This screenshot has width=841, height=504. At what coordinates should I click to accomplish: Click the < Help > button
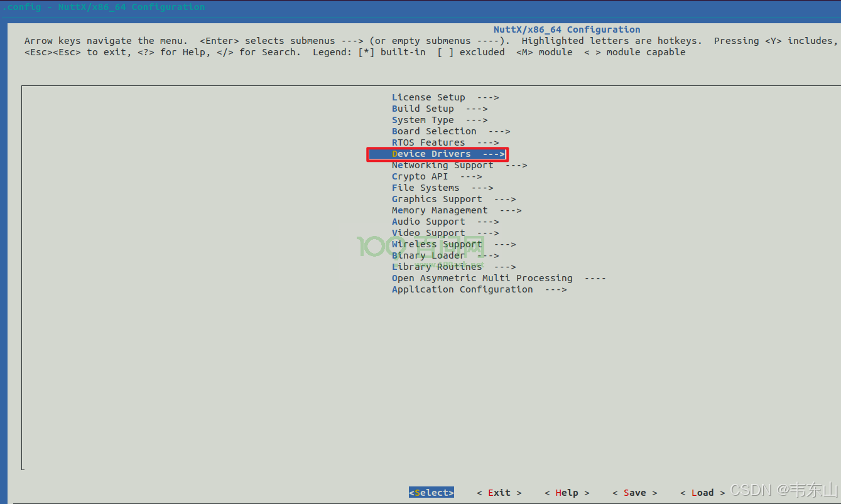tap(567, 493)
